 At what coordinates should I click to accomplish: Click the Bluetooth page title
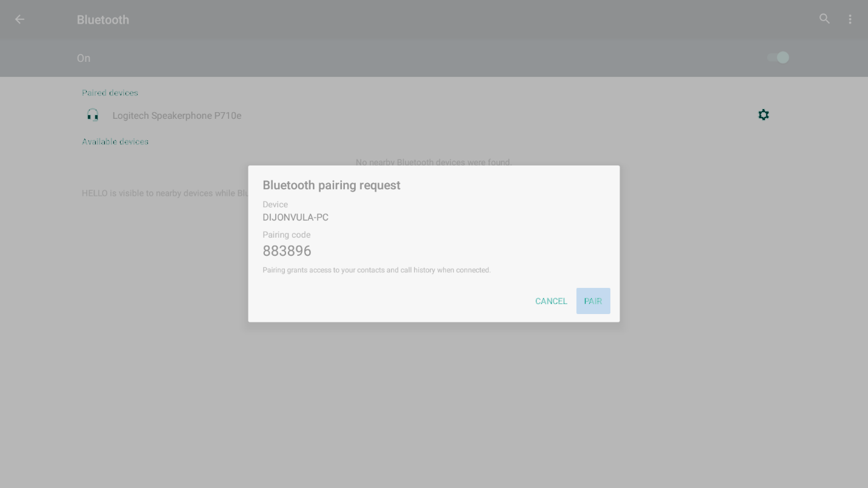pyautogui.click(x=103, y=20)
